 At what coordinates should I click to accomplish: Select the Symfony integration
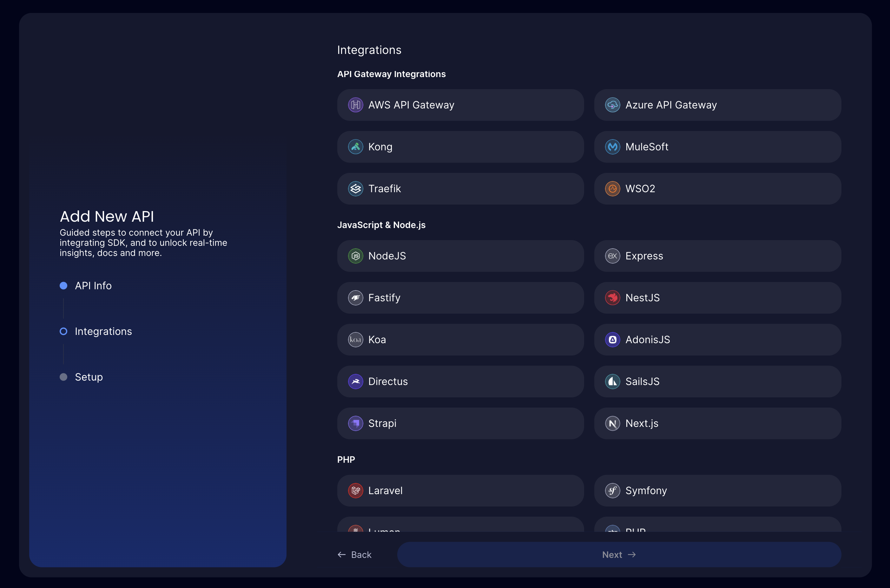click(x=717, y=491)
